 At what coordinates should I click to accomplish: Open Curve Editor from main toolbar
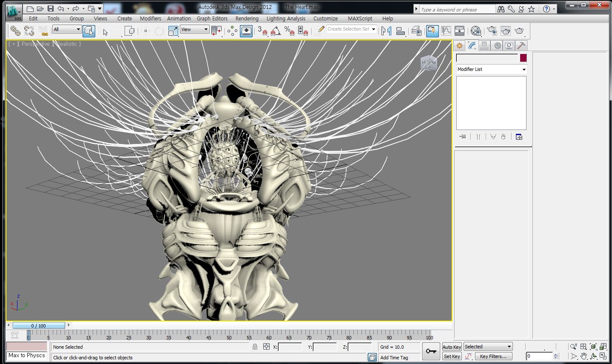pyautogui.click(x=446, y=31)
